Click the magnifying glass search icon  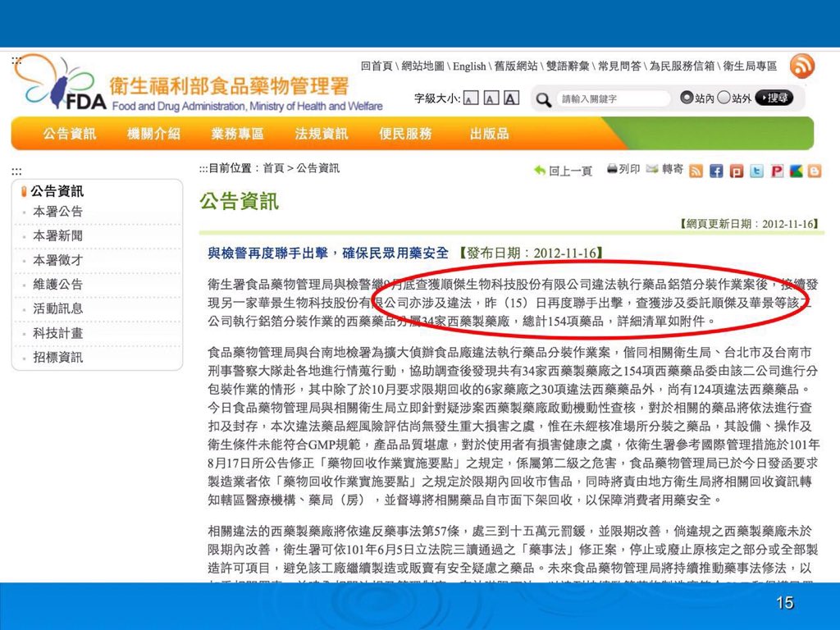point(544,99)
